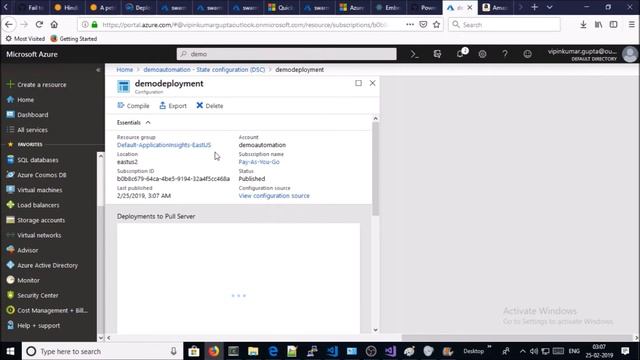640x360 pixels.
Task: Click the Monitor icon
Action: 11,280
